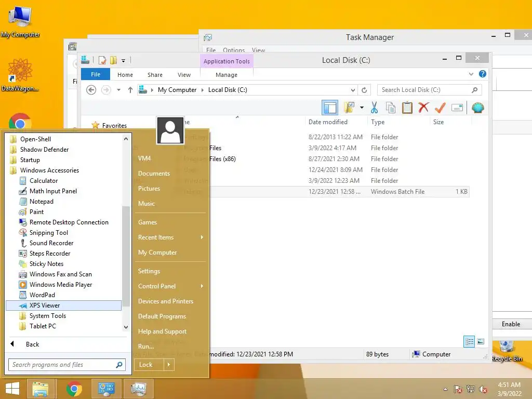Switch to Details view icon in status bar

(x=469, y=341)
